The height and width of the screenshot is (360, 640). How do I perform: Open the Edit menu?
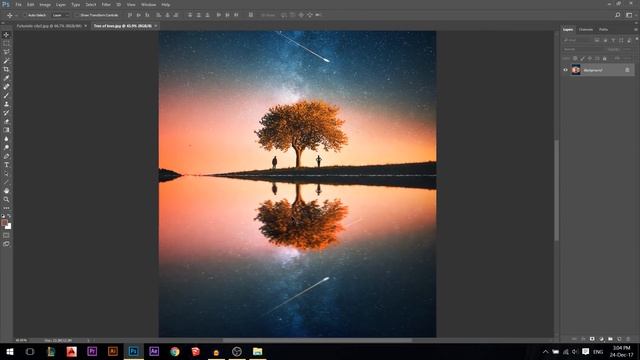pos(31,4)
